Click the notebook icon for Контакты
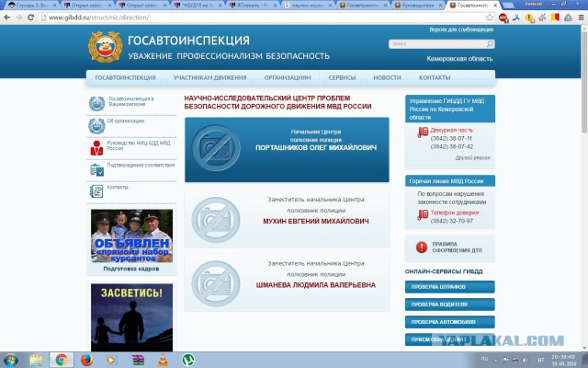588x368 pixels. click(x=96, y=191)
